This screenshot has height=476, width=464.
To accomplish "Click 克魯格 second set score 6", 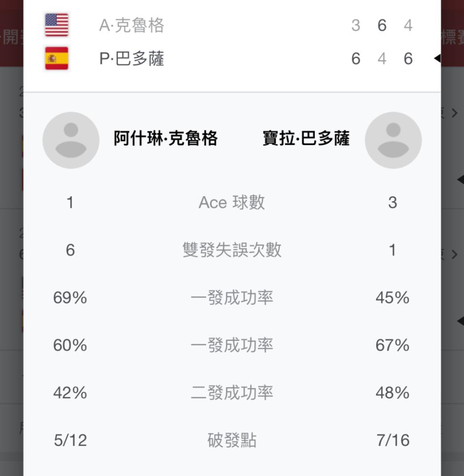I will point(382,25).
